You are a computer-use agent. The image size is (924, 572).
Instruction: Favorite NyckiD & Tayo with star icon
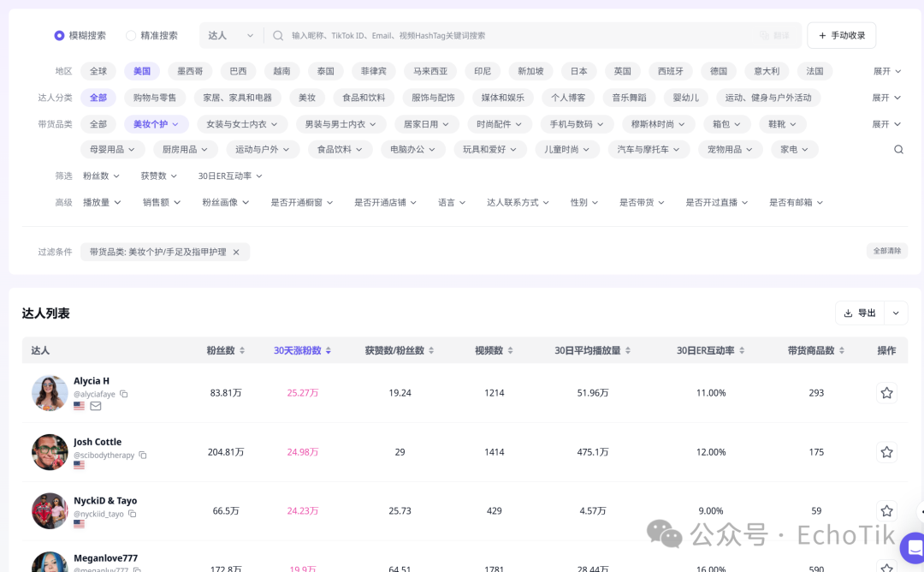tap(887, 510)
